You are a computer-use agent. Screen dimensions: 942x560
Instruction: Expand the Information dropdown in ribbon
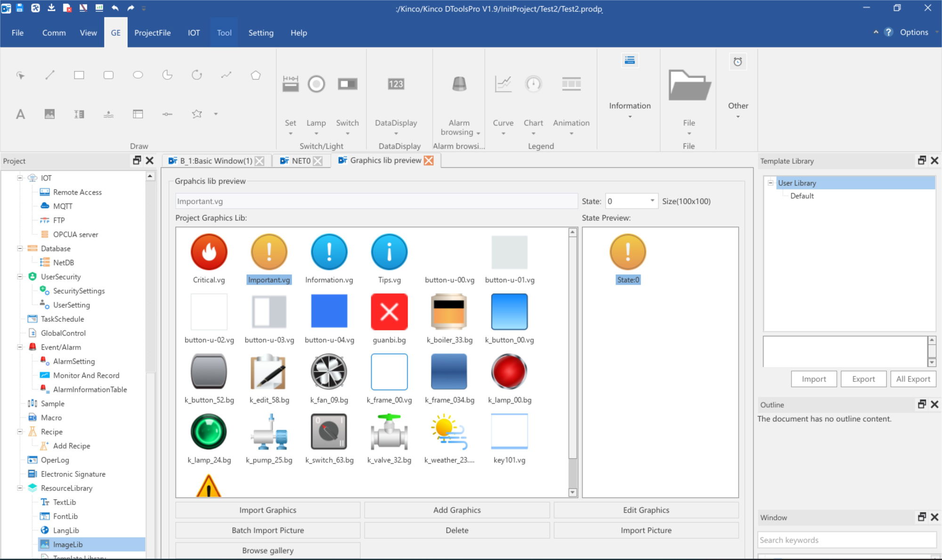630,116
